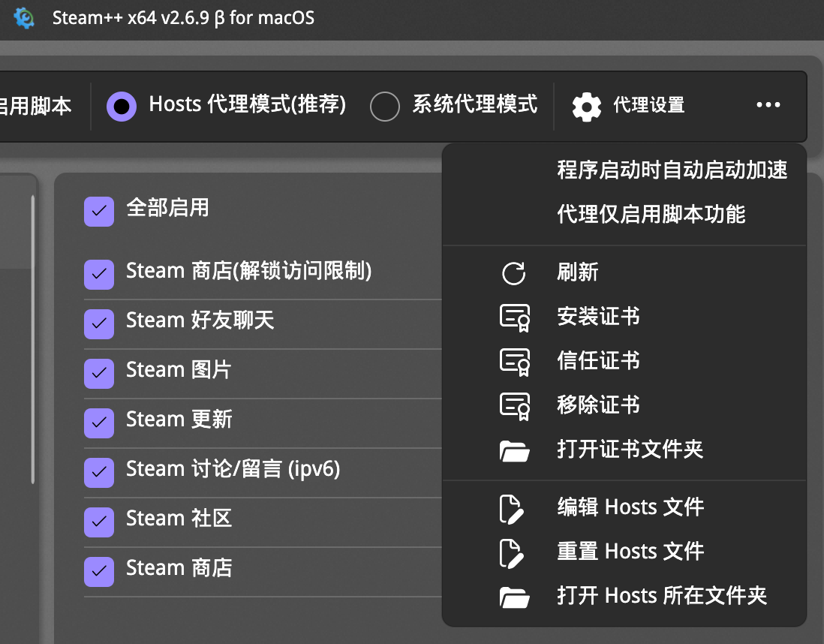Click the proxy settings gear icon
Viewport: 824px width, 644px height.
click(x=586, y=106)
